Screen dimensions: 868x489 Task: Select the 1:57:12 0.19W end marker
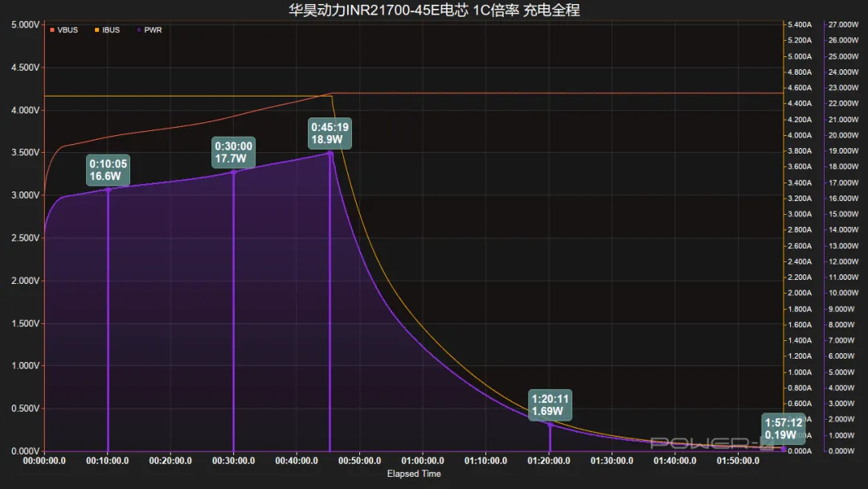(x=784, y=429)
